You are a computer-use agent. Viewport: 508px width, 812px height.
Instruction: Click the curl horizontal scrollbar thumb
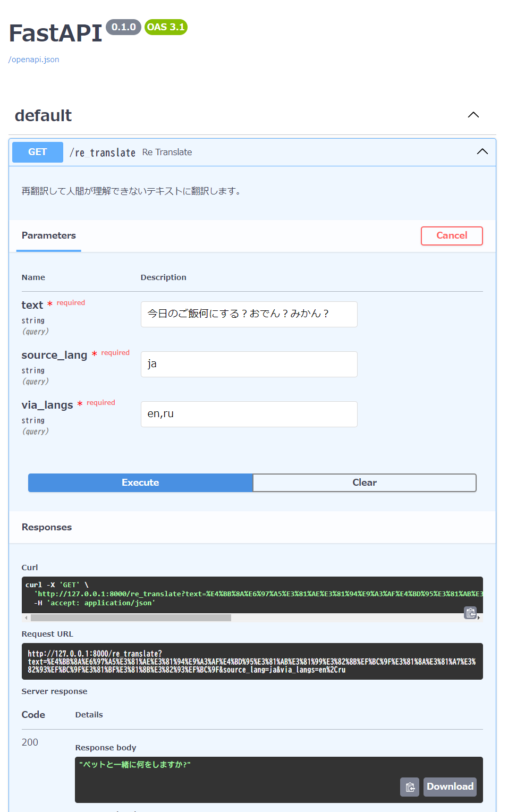(131, 618)
